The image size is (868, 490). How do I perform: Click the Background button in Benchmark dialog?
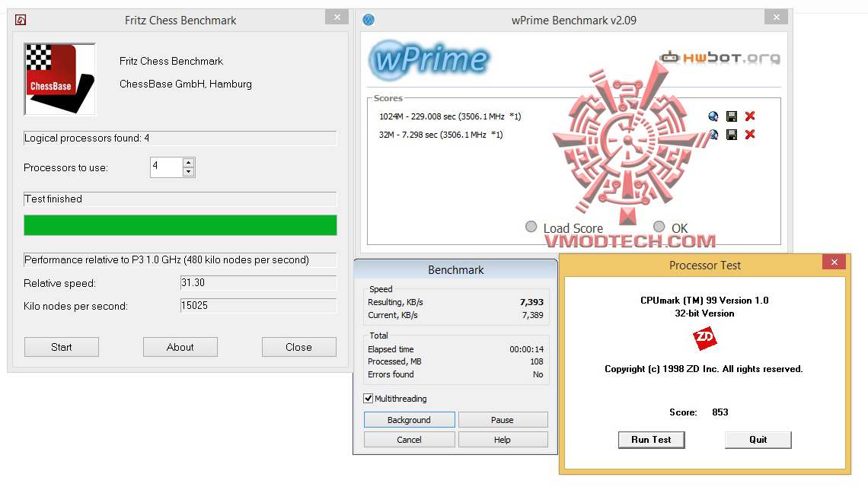[409, 420]
